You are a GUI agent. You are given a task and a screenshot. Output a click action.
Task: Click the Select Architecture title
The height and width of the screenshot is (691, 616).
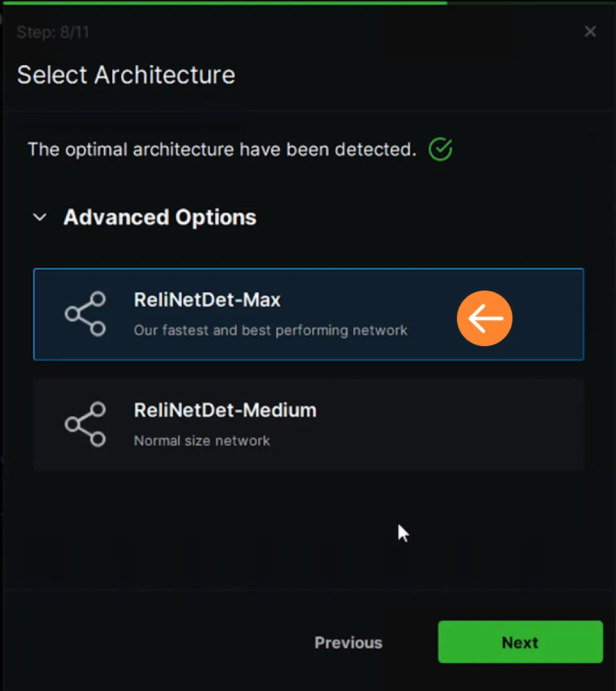point(126,75)
